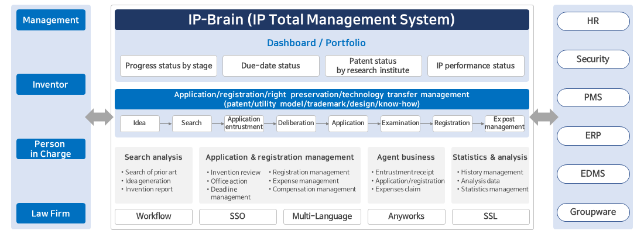The height and width of the screenshot is (234, 644).
Task: Select the Search process step
Action: pos(192,123)
